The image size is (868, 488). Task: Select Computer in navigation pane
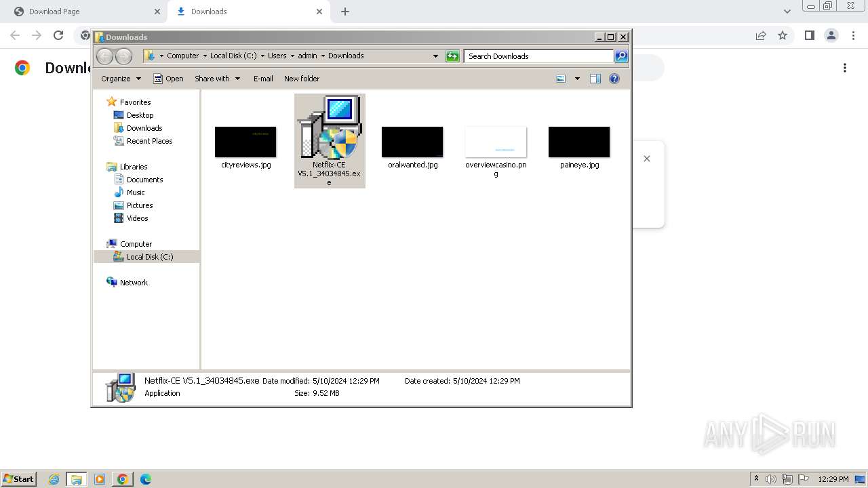(x=136, y=244)
